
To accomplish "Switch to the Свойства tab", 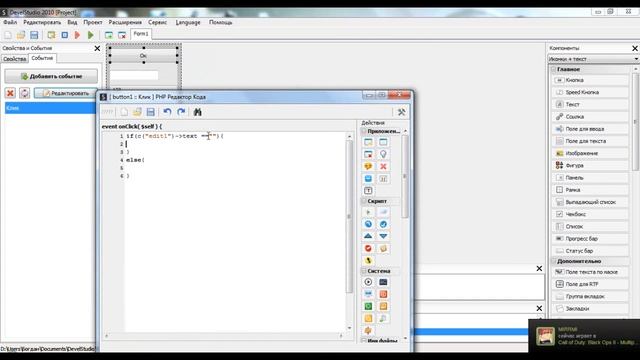I will [15, 59].
